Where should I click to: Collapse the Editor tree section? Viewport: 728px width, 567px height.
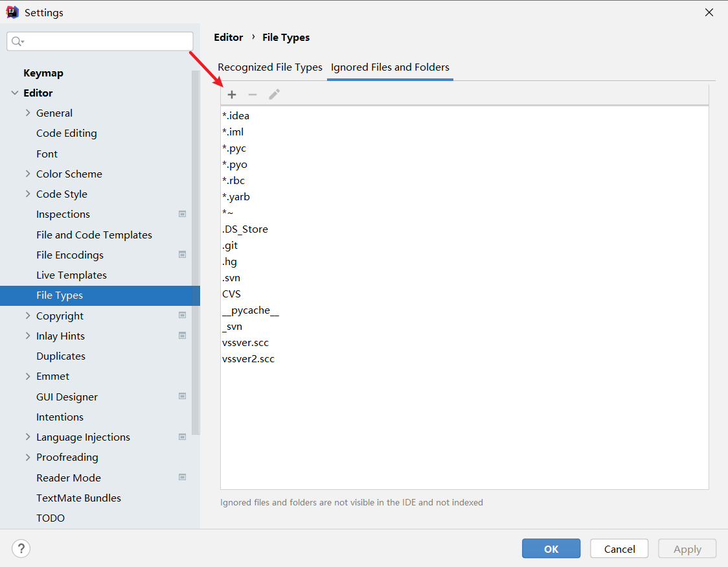coord(15,93)
